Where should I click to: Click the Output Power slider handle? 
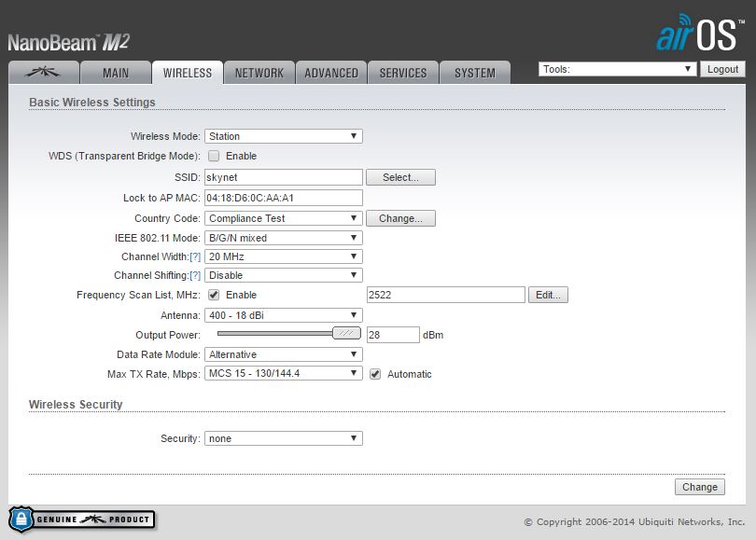pos(346,333)
